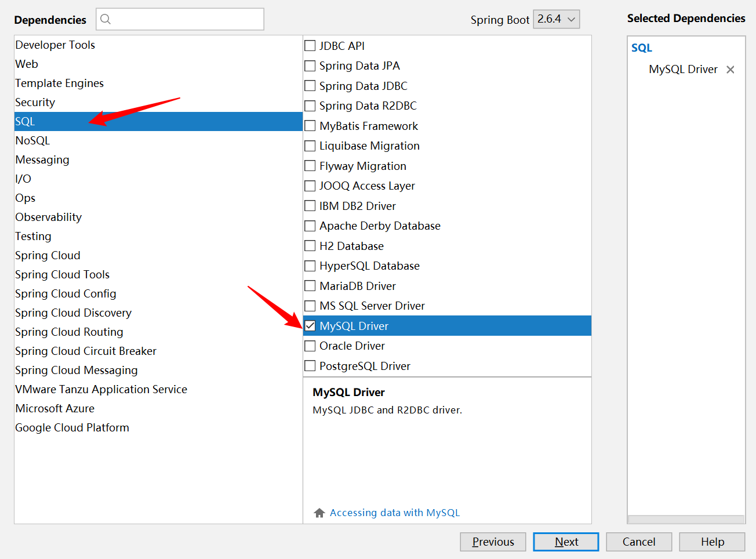The image size is (756, 559).
Task: Select MySQL Driver in Selected Dependencies
Action: click(683, 70)
